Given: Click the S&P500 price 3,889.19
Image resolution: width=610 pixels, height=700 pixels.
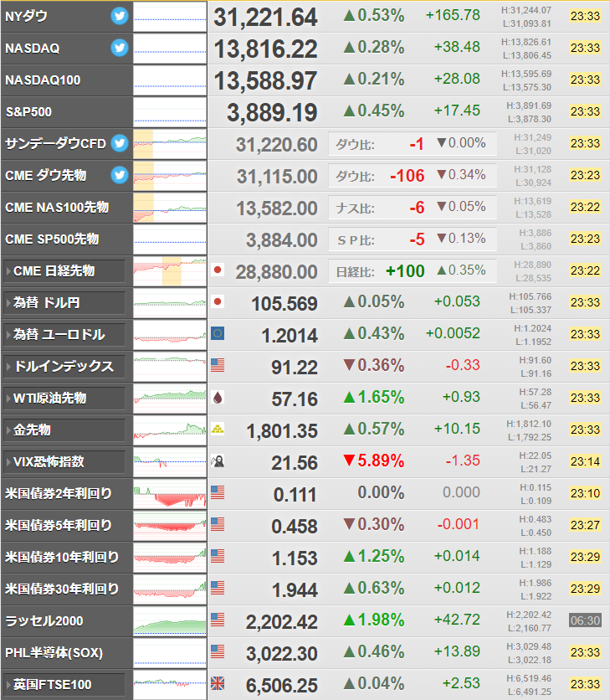Looking at the screenshot, I should coord(272,112).
